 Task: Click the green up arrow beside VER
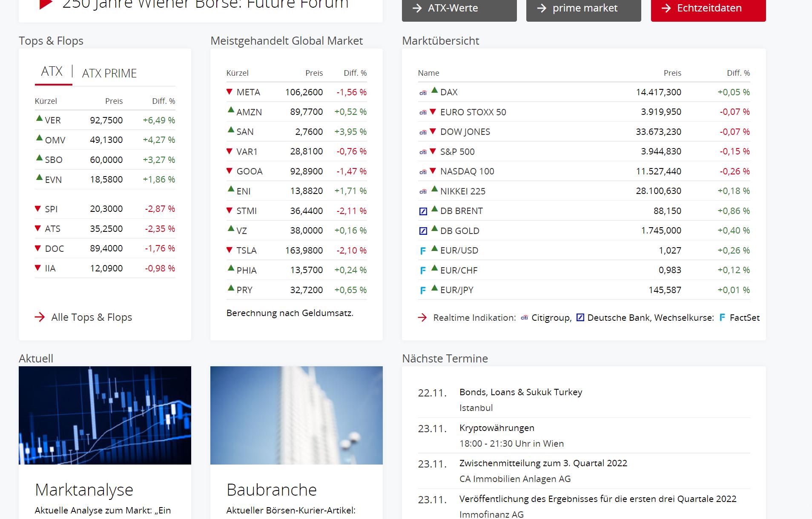(39, 118)
